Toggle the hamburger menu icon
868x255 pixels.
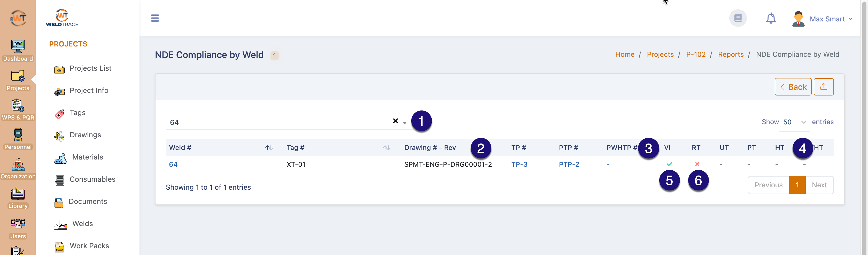pos(155,18)
